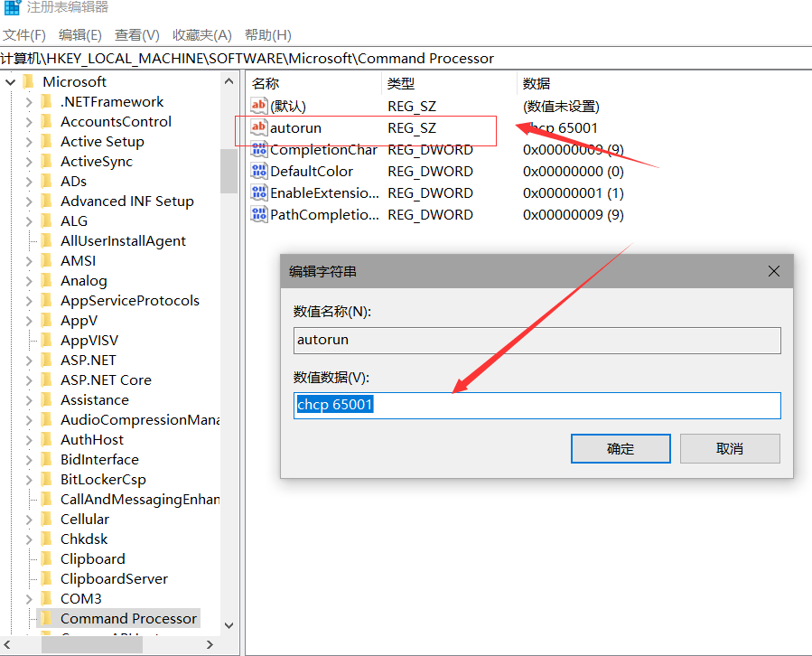Screen dimensions: 812x656
Task: Click the 数值名称 field containing autorun
Action: click(x=537, y=341)
